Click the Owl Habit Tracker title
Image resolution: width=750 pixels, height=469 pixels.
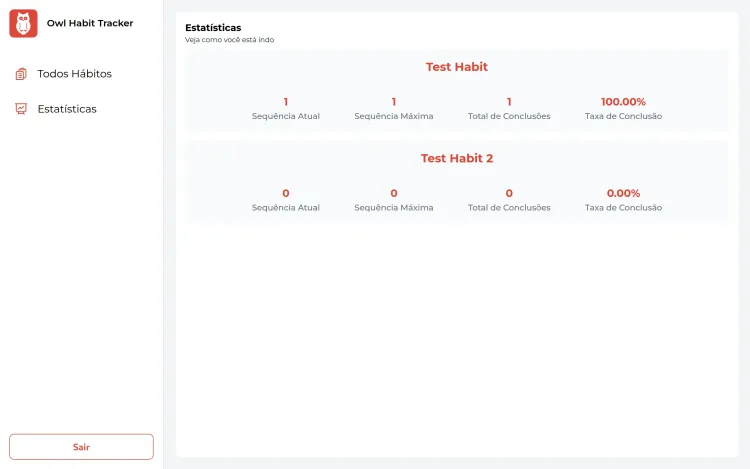pos(90,23)
